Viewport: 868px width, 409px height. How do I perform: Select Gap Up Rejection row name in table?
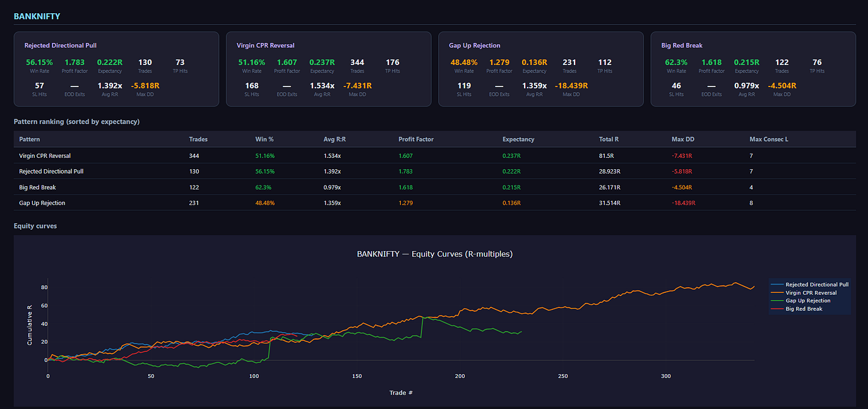[42, 203]
